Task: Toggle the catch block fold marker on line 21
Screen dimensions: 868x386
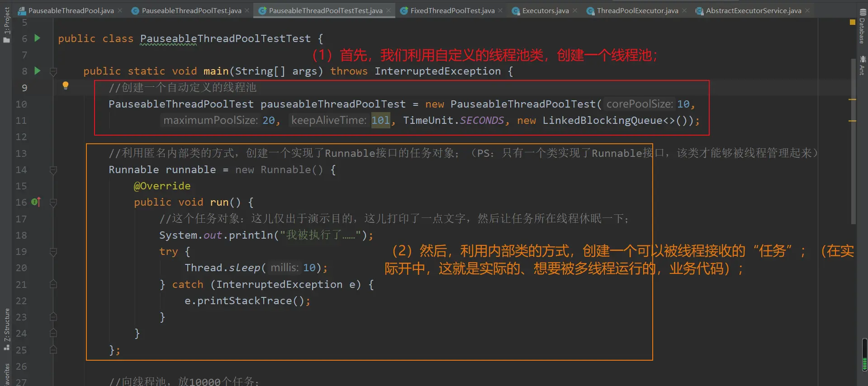Action: point(53,284)
